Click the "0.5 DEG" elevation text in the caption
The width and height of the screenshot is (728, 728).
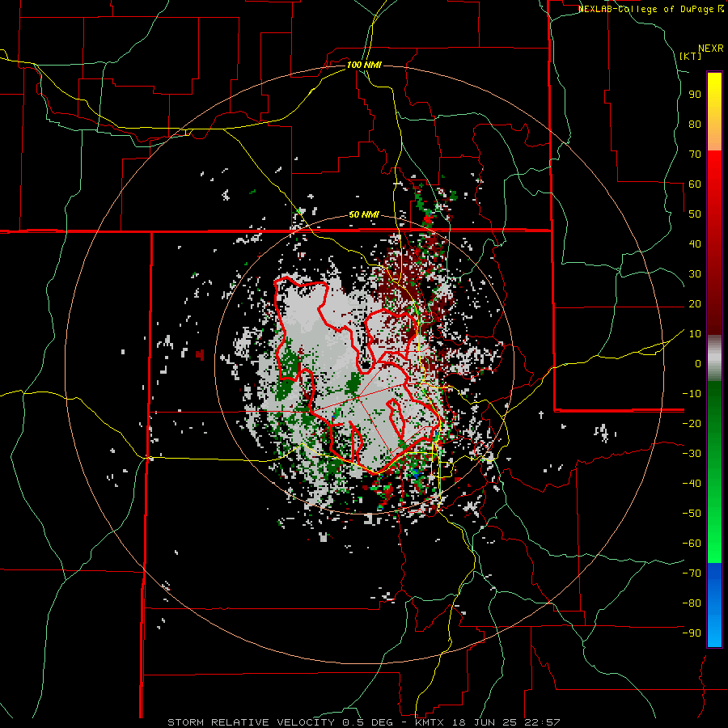367,722
